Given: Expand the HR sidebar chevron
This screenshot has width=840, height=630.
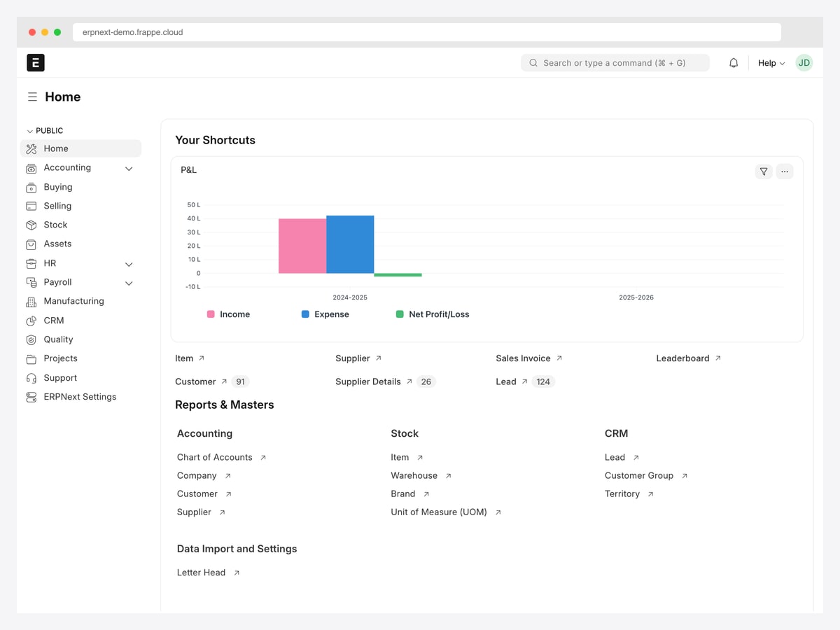Looking at the screenshot, I should coord(129,265).
